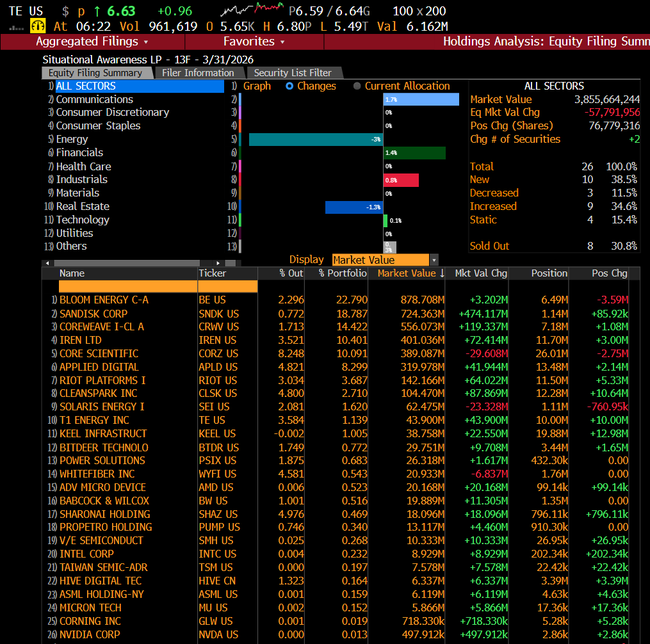Click the IREN US ticker cell
650x644 pixels.
point(217,340)
